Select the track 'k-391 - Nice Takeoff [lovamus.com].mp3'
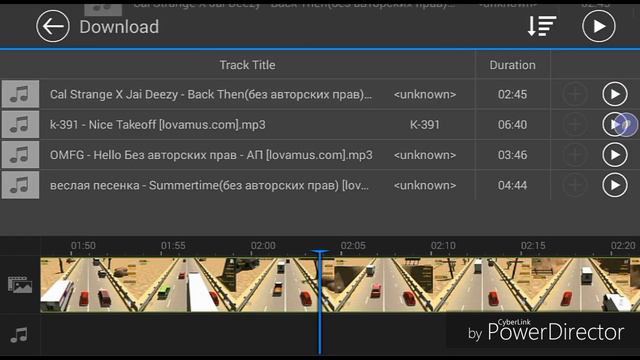Screen dimensions: 640x360 (x=158, y=124)
